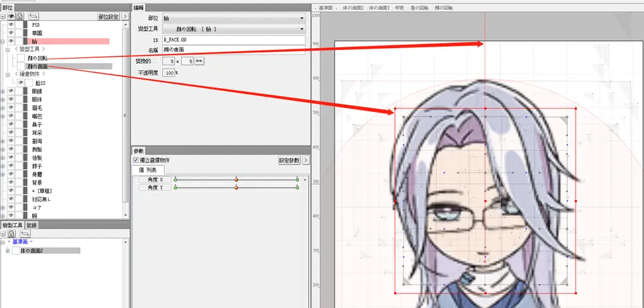
Task: Collapse the 臉 part tree node
Action: point(3,41)
